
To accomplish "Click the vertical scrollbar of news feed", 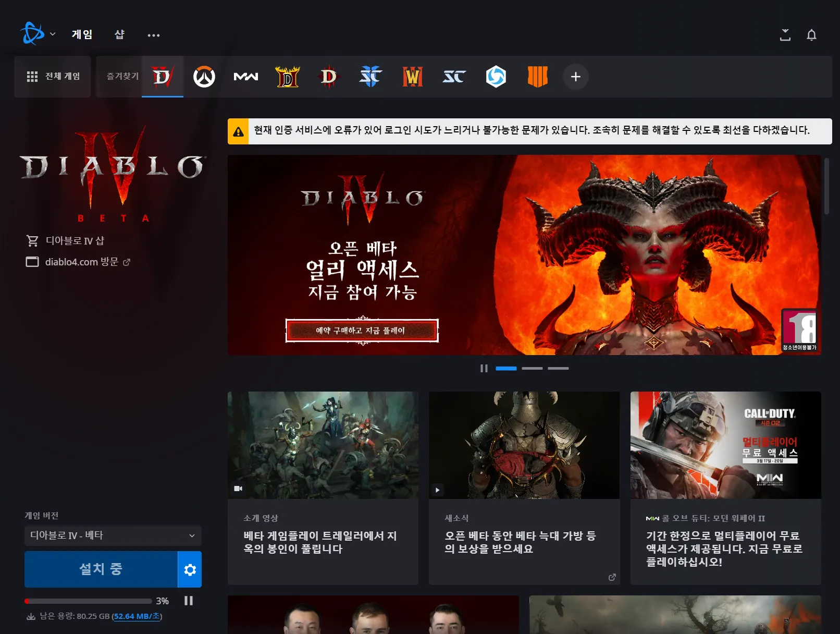I will (826, 186).
